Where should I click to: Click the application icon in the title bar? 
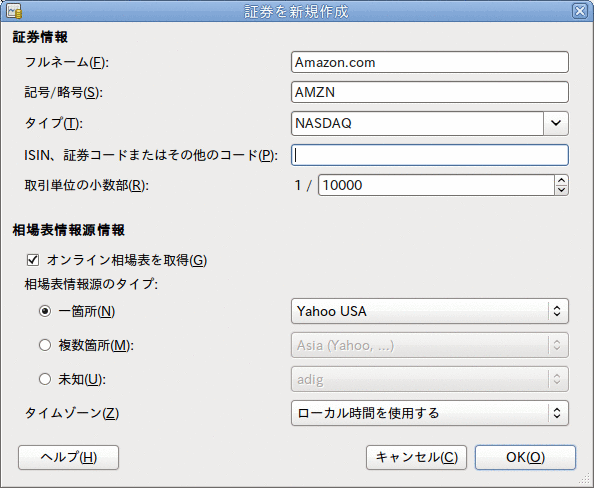coord(14,11)
